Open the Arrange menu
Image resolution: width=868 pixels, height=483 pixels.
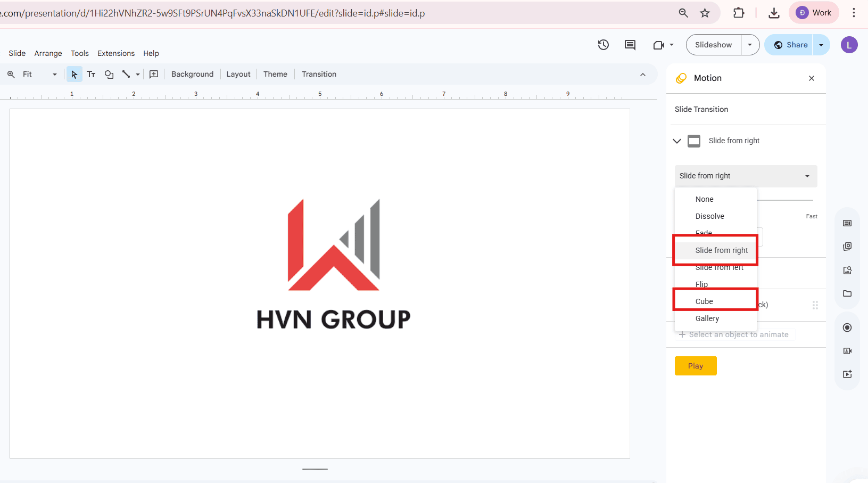click(48, 53)
